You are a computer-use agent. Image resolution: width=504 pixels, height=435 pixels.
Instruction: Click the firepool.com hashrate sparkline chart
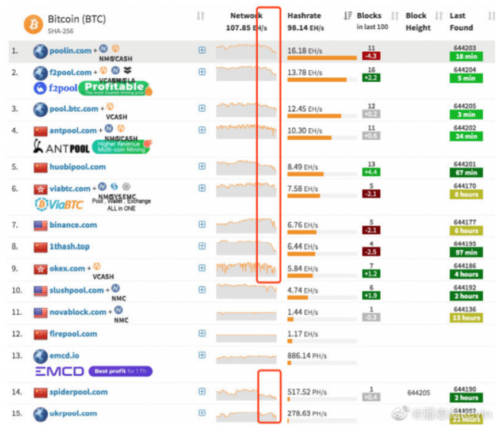(x=247, y=338)
